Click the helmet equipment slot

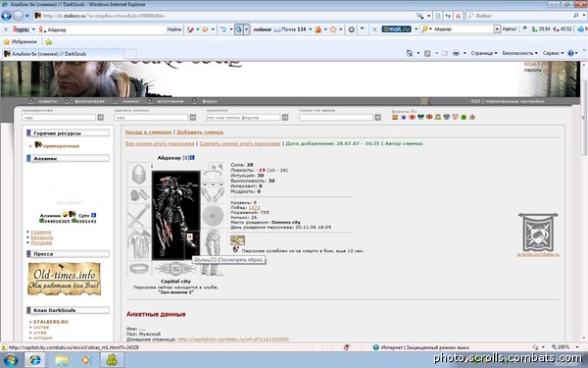pyautogui.click(x=139, y=174)
